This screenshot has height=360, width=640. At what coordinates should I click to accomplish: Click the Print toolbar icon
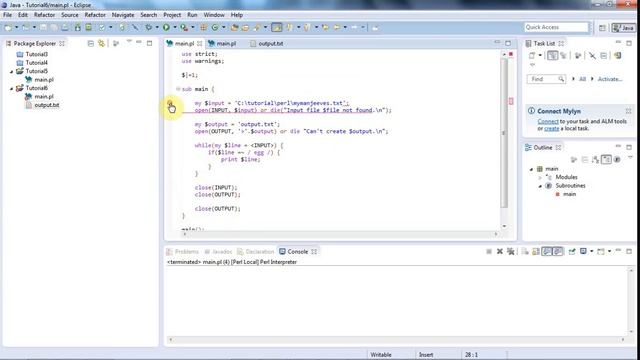coord(65,27)
